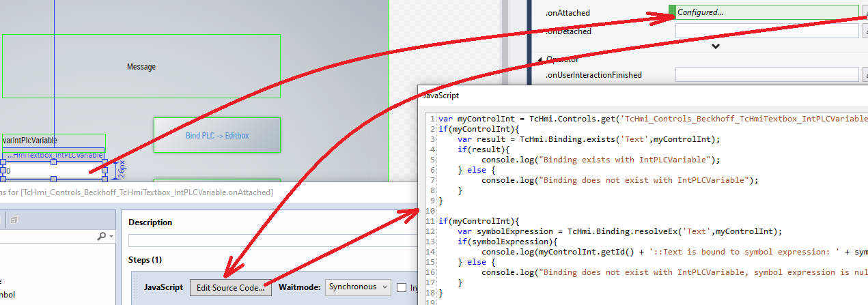Grab the JavaScript step drag handle
Viewport: 868px width, 305px height.
coord(135,287)
